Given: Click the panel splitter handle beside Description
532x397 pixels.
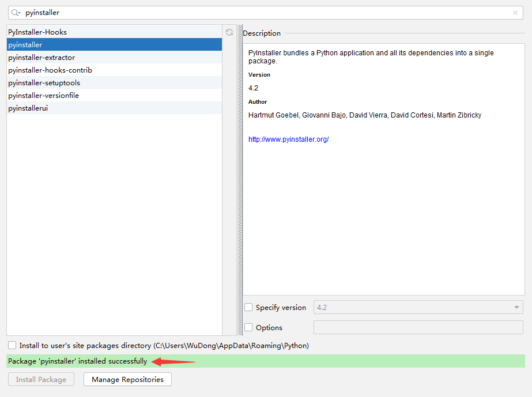Looking at the screenshot, I should coord(240,180).
